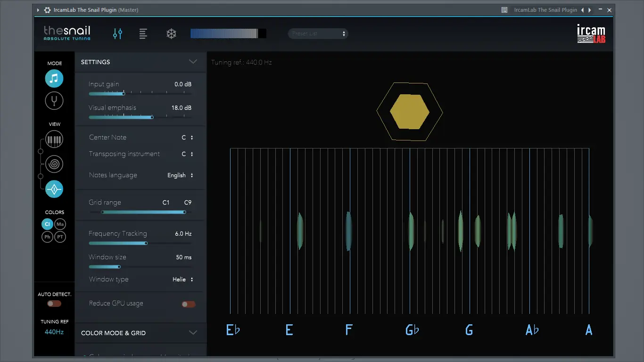Toggle Reduce GPU usage switch
Screen dimensions: 644x362
(x=189, y=304)
